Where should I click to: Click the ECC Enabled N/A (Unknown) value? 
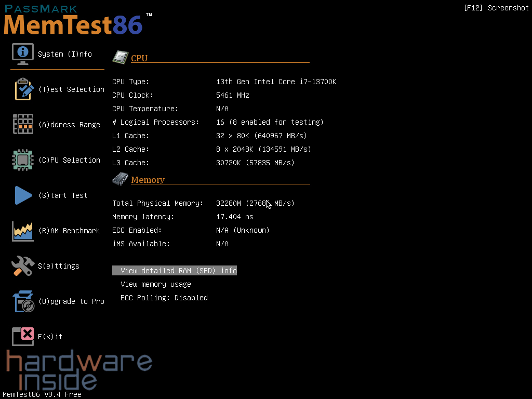243,230
